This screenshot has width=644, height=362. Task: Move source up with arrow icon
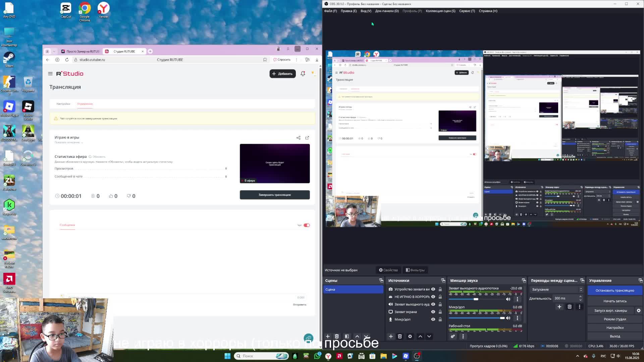pos(420,336)
